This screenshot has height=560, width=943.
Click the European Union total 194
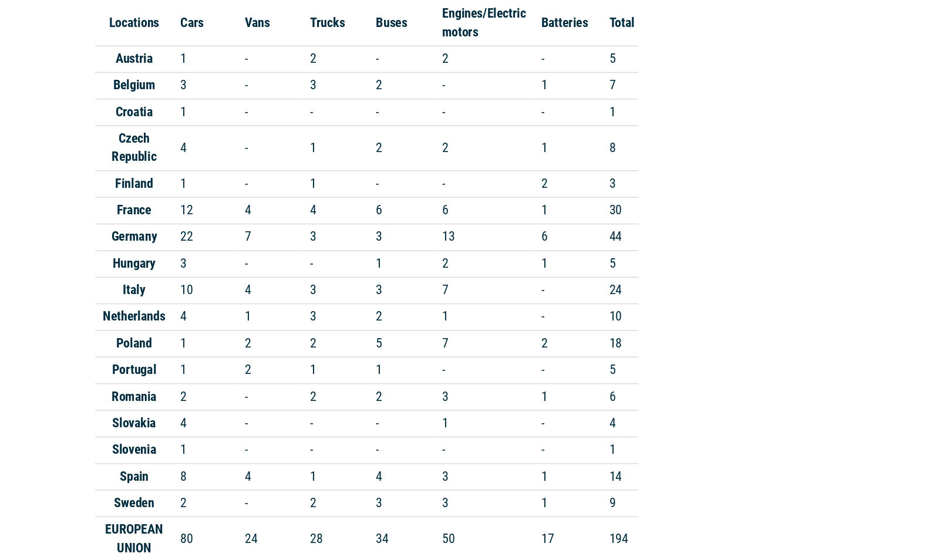(618, 538)
